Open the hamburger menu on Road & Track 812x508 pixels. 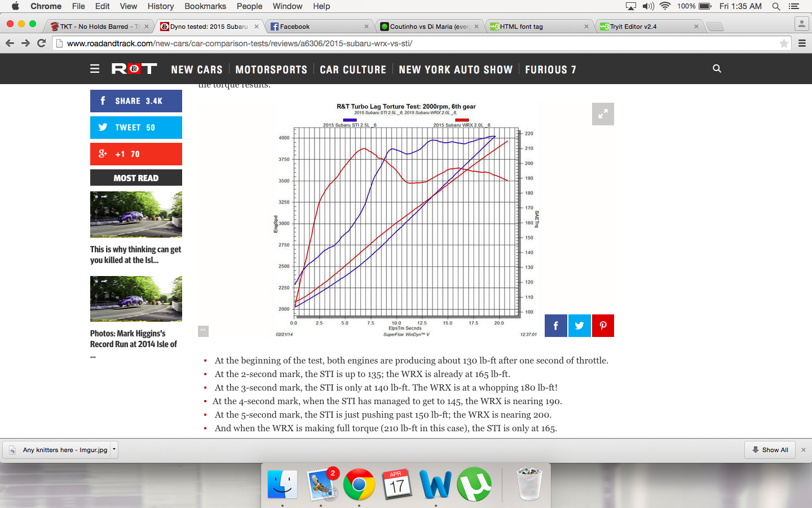point(95,69)
